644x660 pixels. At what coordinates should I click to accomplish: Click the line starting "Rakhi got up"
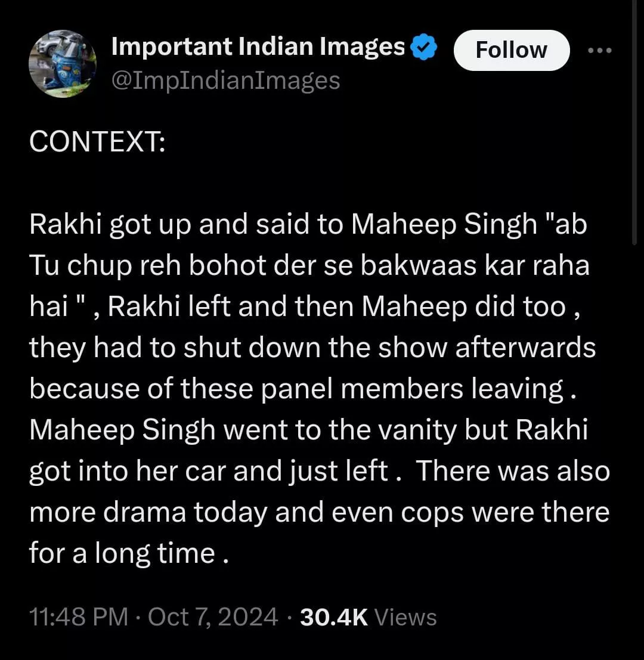(307, 225)
